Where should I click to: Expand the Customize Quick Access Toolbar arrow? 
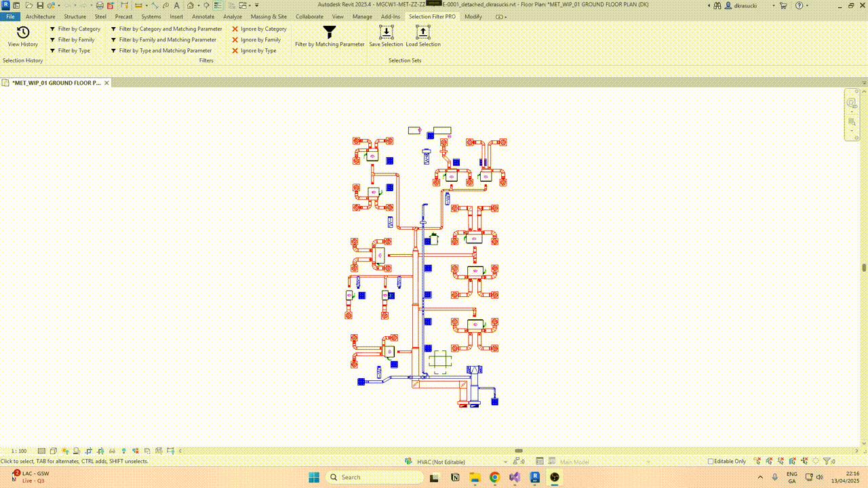point(257,5)
